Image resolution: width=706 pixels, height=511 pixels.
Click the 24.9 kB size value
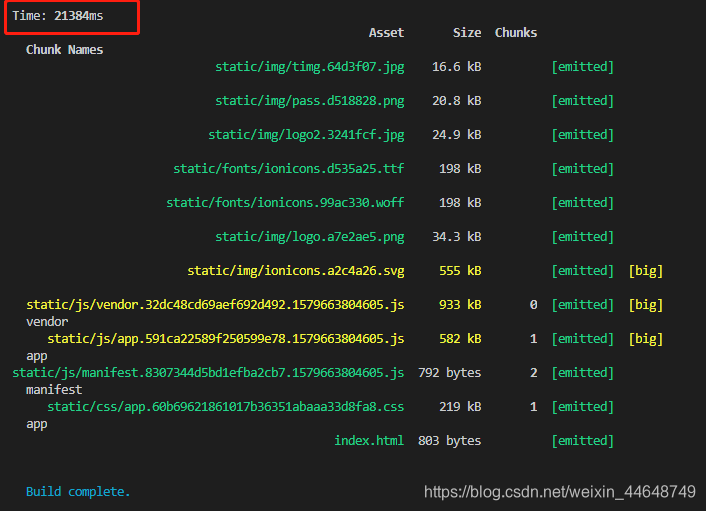[457, 135]
